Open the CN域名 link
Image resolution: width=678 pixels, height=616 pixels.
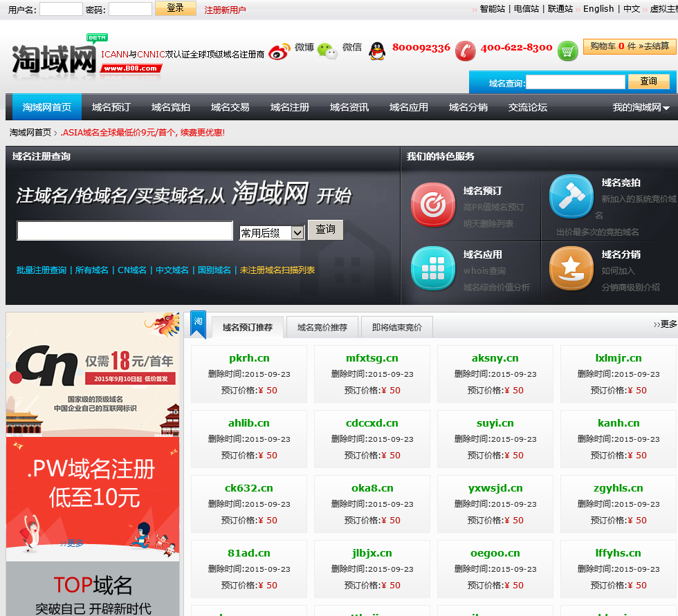point(132,270)
